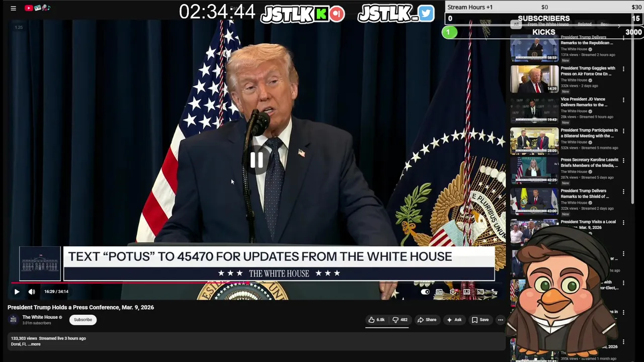The width and height of the screenshot is (644, 362).
Task: Open thumbnail of JD Vance remarks video (19:43)
Action: tap(534, 110)
